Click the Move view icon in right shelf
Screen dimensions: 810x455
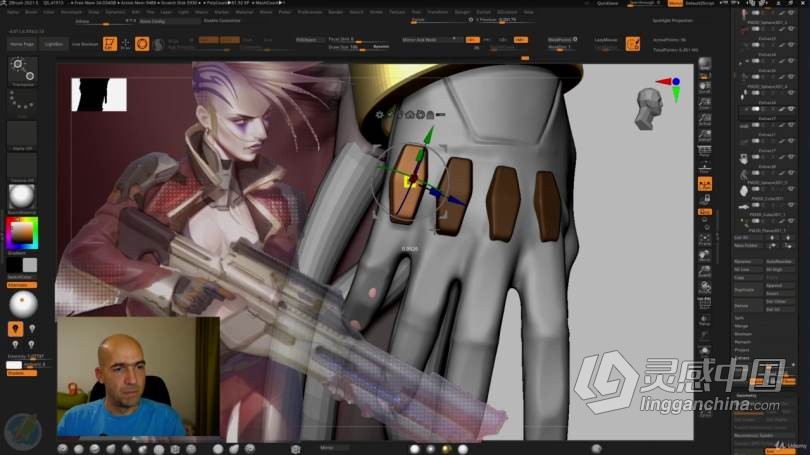(x=705, y=256)
